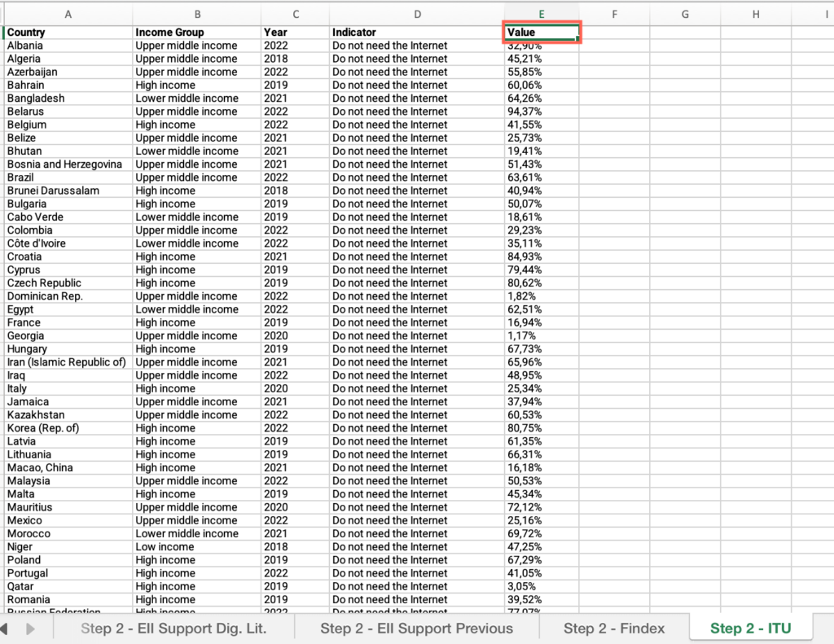834x644 pixels.
Task: Click the Indicator header cell
Action: 417,33
